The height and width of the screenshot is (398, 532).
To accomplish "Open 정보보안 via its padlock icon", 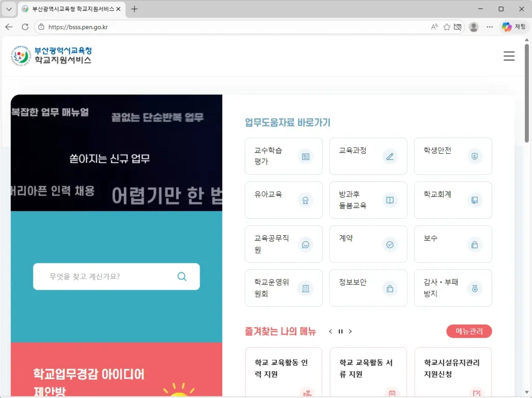I will (390, 288).
